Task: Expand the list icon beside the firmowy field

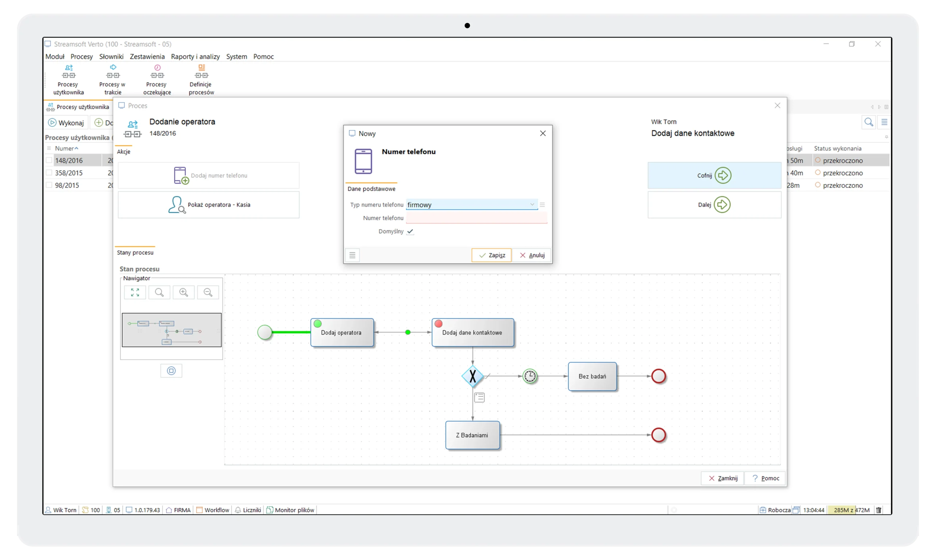Action: [542, 204]
